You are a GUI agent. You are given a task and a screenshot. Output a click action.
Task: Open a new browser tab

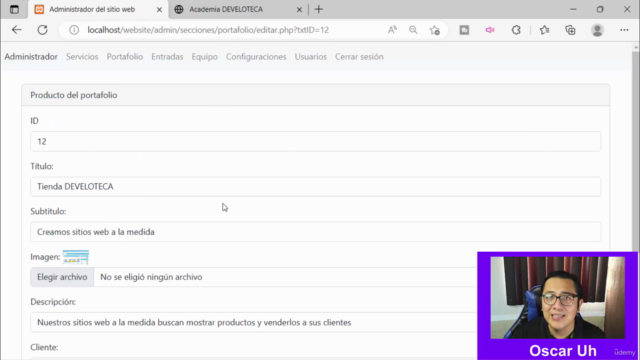tap(319, 9)
